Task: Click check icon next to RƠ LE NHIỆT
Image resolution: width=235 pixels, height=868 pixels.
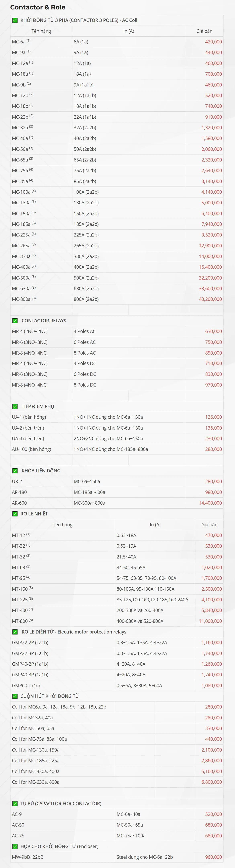Action: tap(15, 513)
